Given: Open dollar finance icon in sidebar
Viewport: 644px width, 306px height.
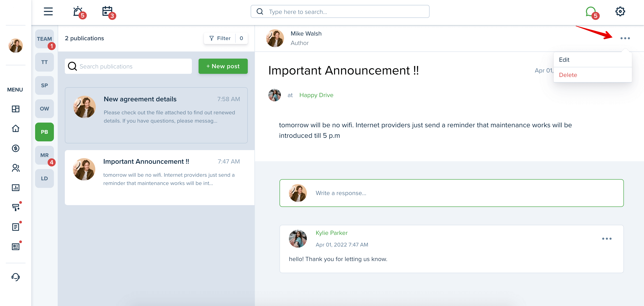Looking at the screenshot, I should click(x=15, y=148).
